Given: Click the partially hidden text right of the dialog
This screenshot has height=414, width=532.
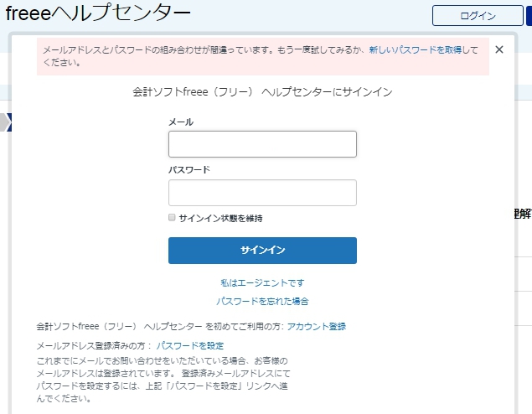Looking at the screenshot, I should [522, 214].
